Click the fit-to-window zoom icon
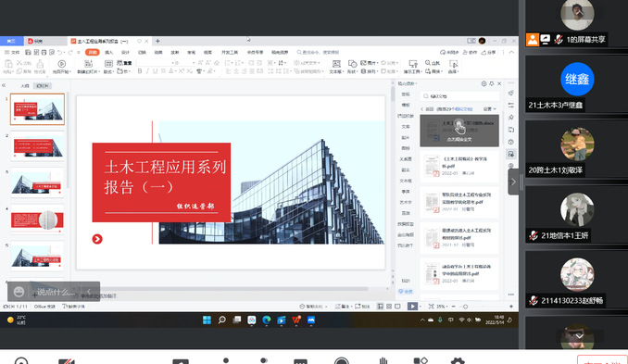Screen dimensions: 628x364 [x=431, y=307]
